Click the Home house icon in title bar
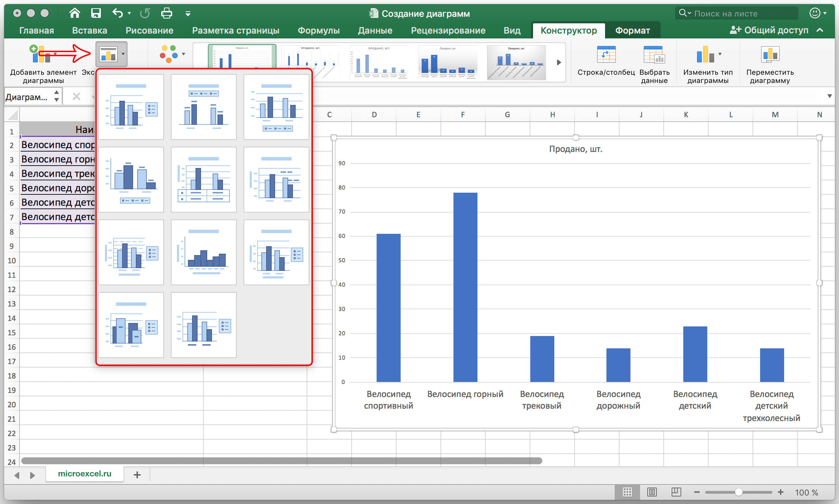Image resolution: width=839 pixels, height=504 pixels. [74, 13]
